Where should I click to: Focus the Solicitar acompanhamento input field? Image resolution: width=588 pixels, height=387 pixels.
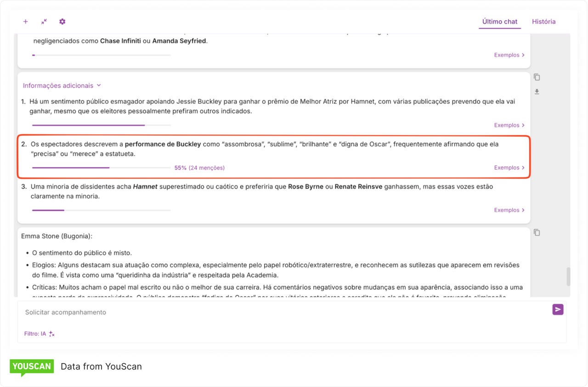point(276,313)
